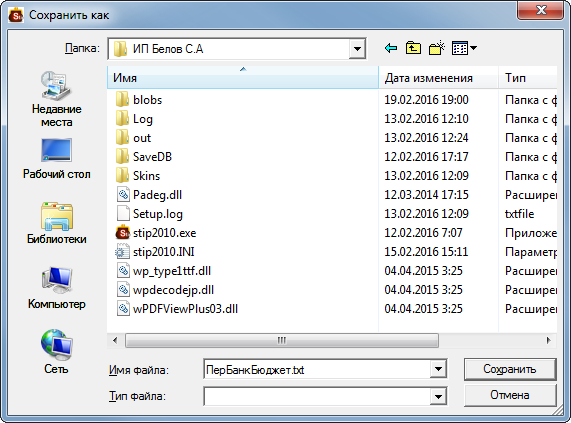Open Network (Сеть) in sidebar
The height and width of the screenshot is (423, 571).
pyautogui.click(x=56, y=352)
